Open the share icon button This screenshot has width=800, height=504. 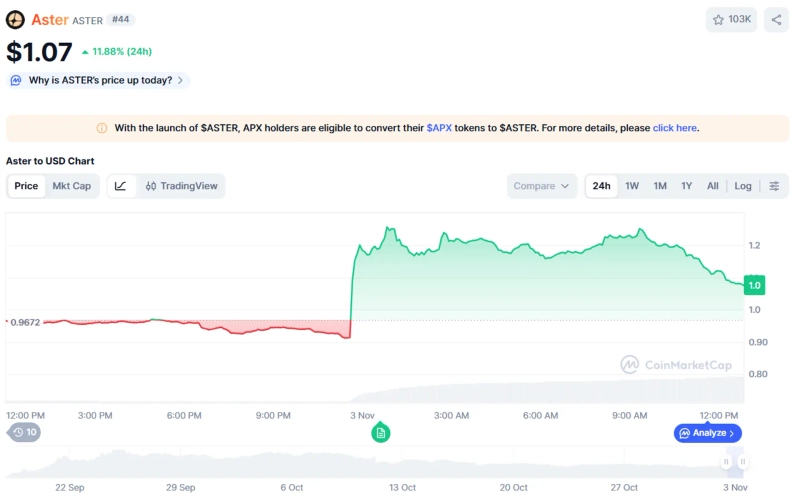pos(776,20)
